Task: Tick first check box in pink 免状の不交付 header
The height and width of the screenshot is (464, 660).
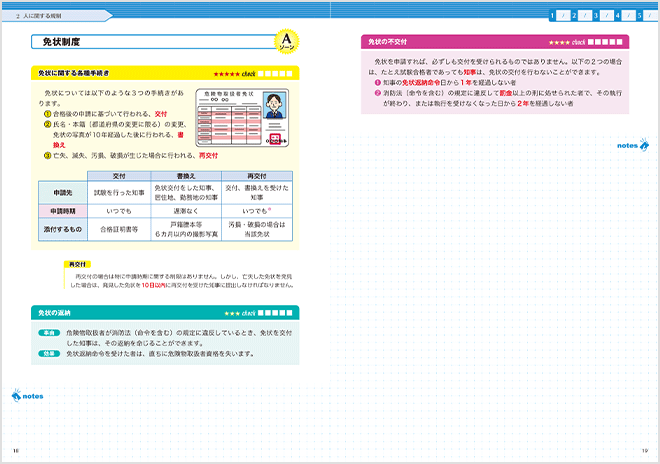Action: point(590,42)
